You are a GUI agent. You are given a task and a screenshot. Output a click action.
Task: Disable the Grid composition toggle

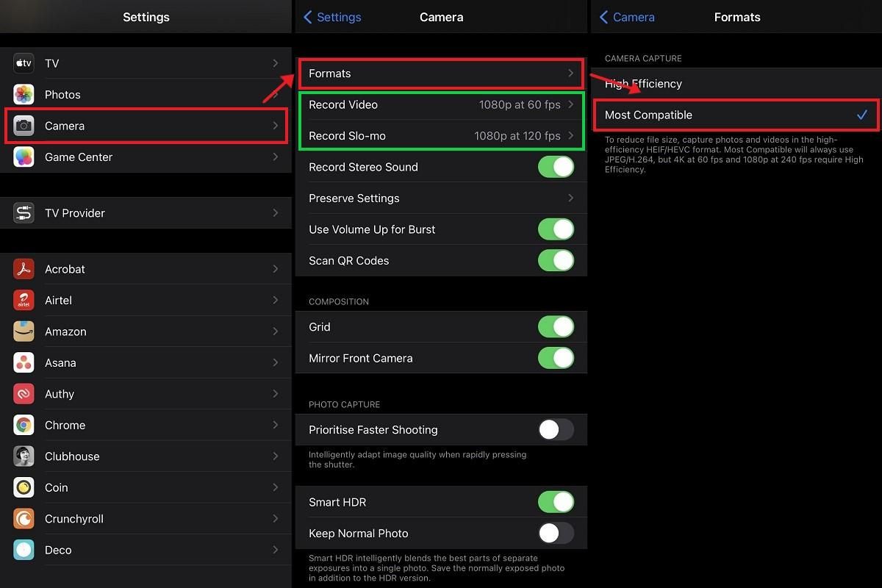(x=556, y=326)
